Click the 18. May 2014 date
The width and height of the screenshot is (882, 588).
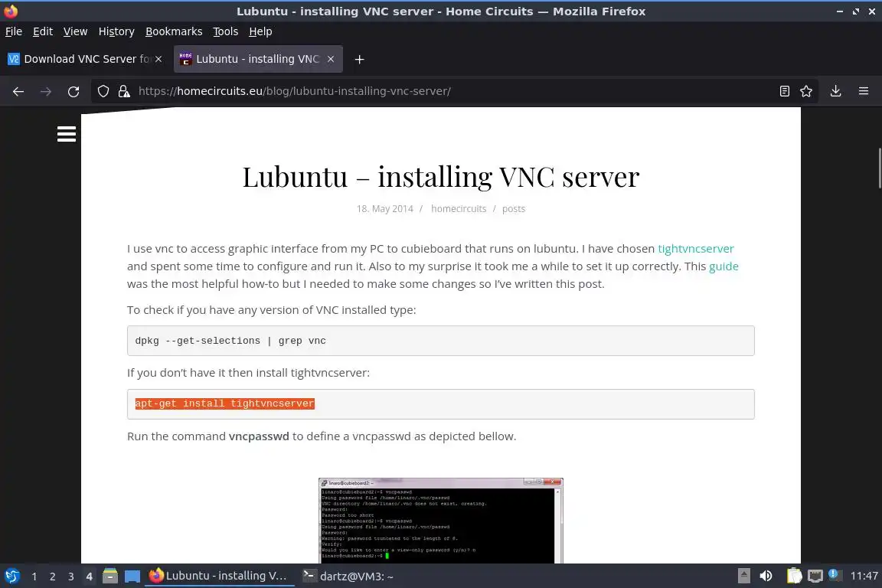385,209
